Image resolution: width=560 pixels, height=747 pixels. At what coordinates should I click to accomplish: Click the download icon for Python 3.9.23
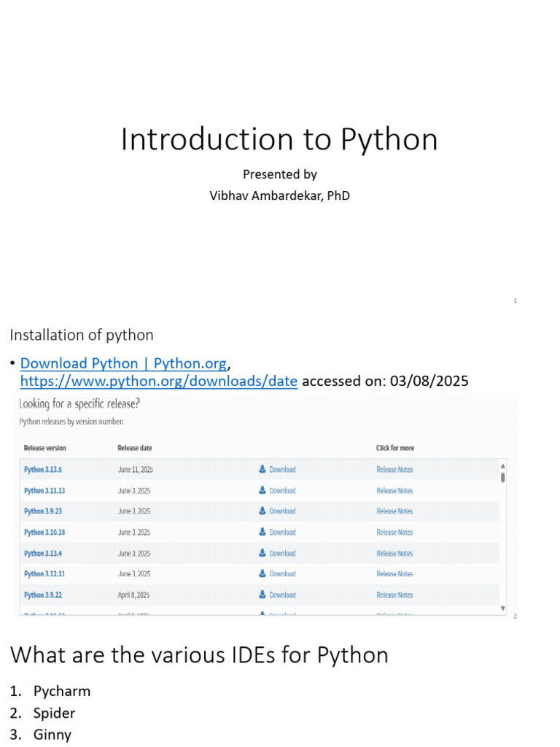click(262, 511)
